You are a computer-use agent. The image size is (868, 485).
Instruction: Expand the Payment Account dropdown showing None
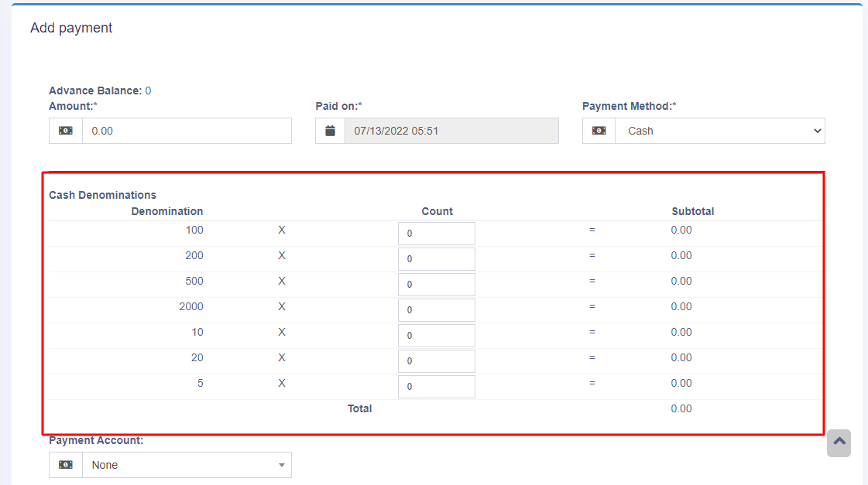coord(187,465)
